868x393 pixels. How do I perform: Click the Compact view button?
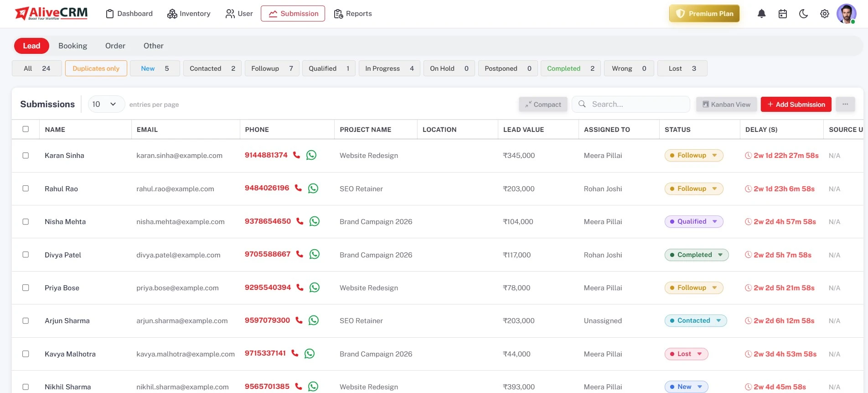coord(543,104)
